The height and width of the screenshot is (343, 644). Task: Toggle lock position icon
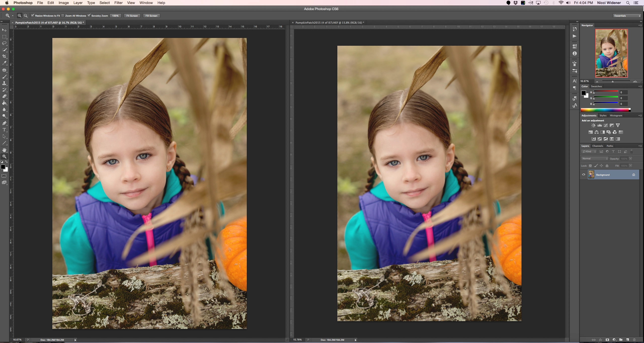point(601,166)
